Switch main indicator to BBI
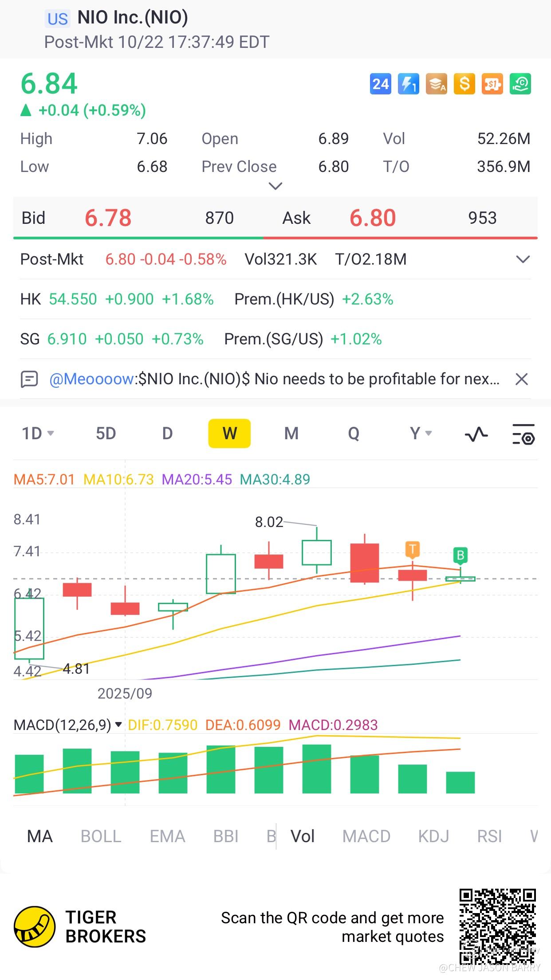The image size is (551, 980). 226,836
